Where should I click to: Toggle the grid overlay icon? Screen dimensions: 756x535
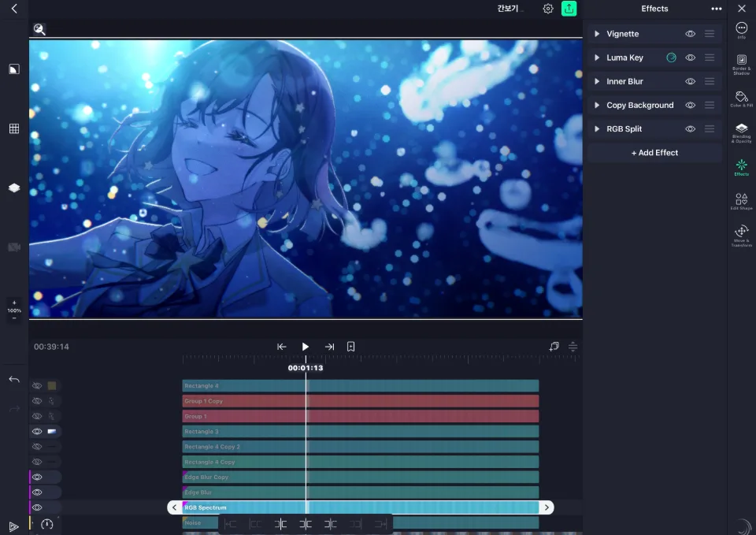click(x=14, y=128)
